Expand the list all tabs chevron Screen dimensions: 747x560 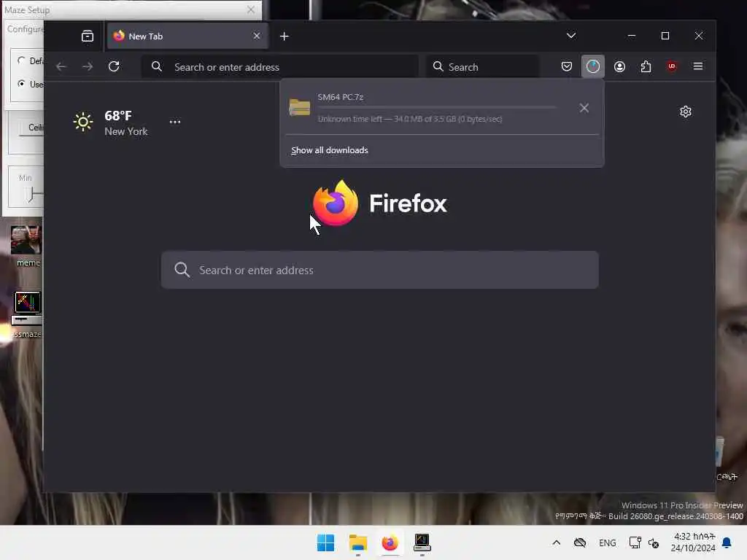click(x=570, y=36)
